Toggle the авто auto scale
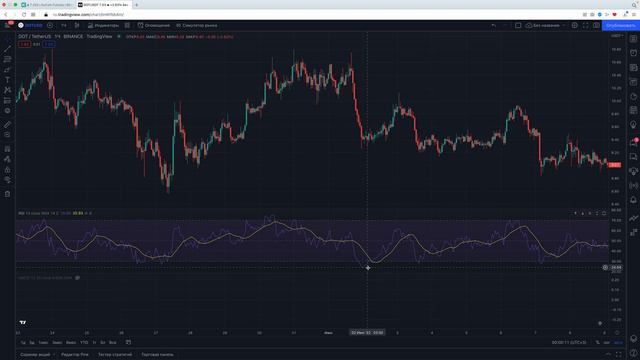Image resolution: width=640 pixels, height=360 pixels. [618, 342]
